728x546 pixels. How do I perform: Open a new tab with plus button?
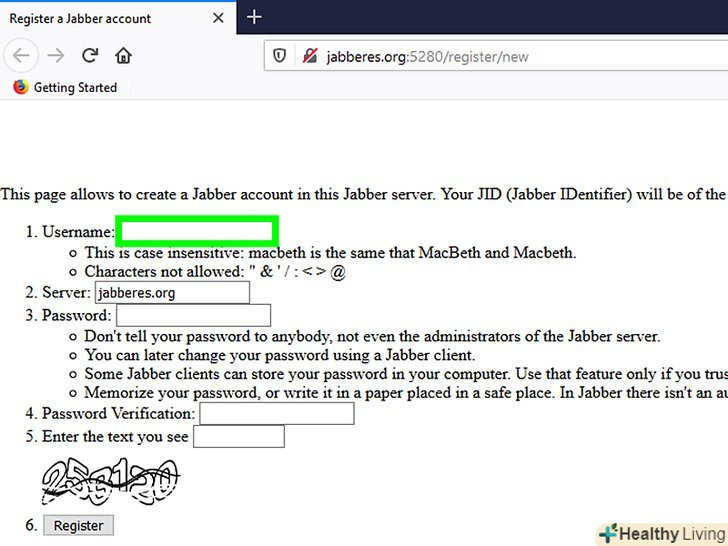coord(254,17)
